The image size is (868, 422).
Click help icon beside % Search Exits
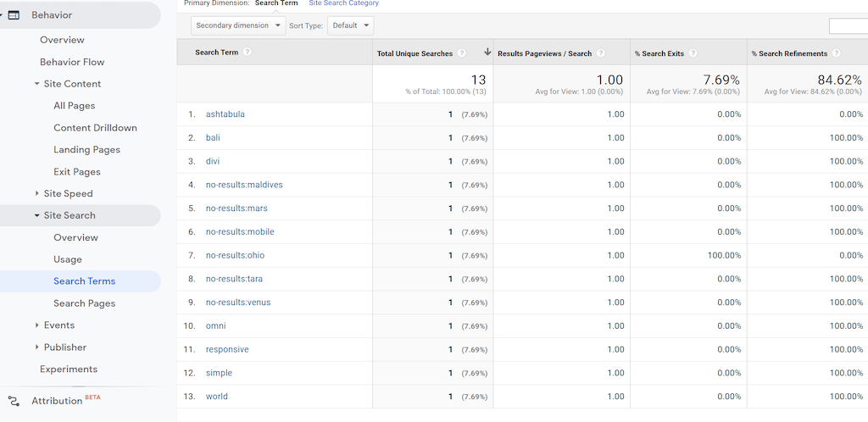[693, 53]
